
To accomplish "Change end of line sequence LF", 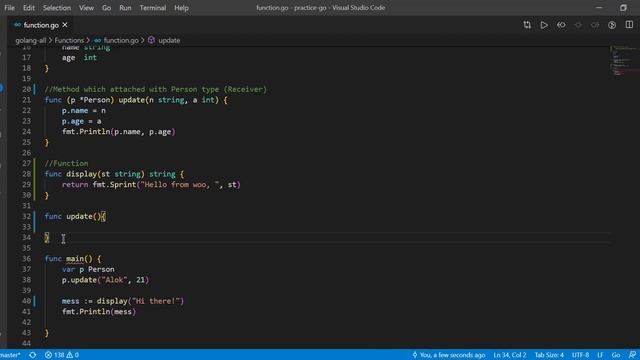I will [600, 355].
